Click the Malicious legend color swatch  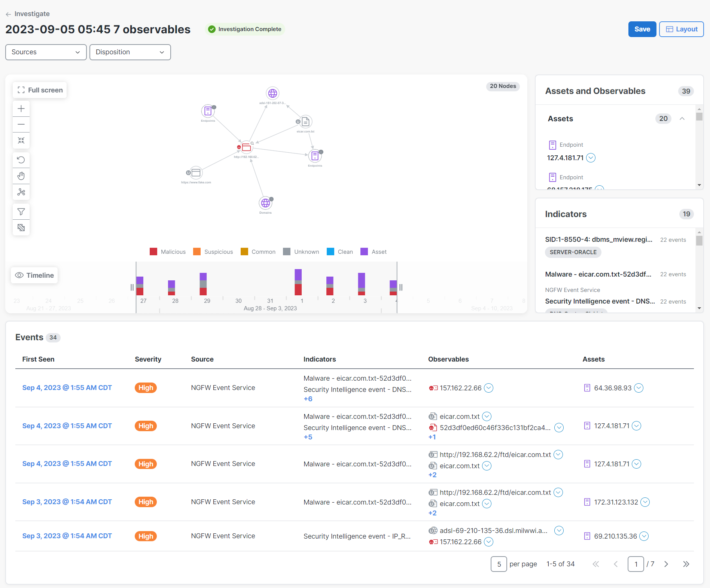tap(153, 252)
